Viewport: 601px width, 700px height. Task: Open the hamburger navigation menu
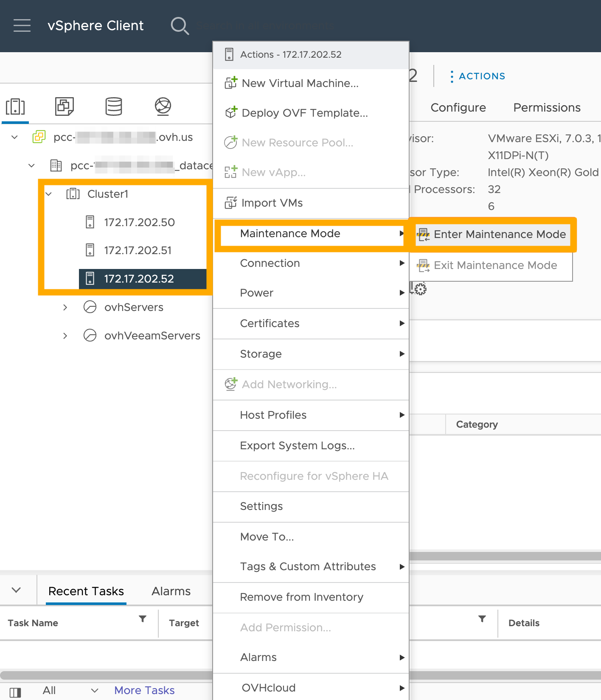[22, 25]
